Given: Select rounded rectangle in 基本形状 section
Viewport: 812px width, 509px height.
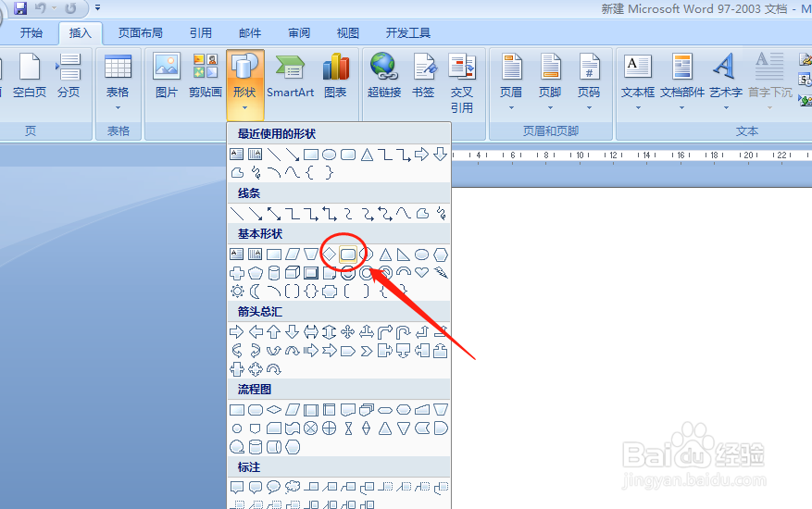Looking at the screenshot, I should pos(348,254).
